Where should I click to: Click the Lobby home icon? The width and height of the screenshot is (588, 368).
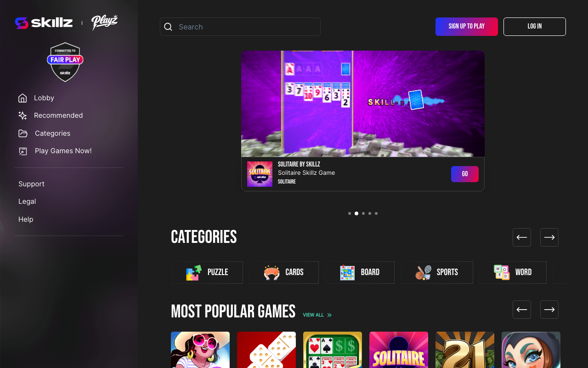click(23, 98)
